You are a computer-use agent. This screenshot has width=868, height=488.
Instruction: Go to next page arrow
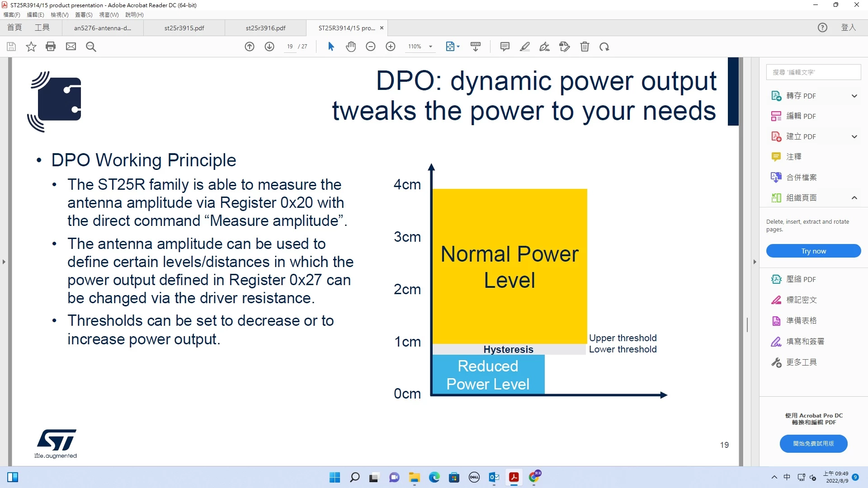tap(269, 47)
